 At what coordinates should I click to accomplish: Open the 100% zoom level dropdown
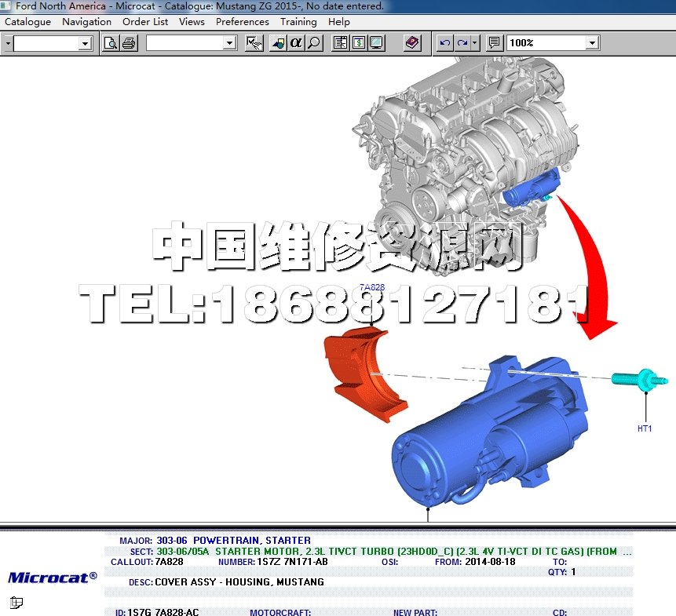(592, 43)
